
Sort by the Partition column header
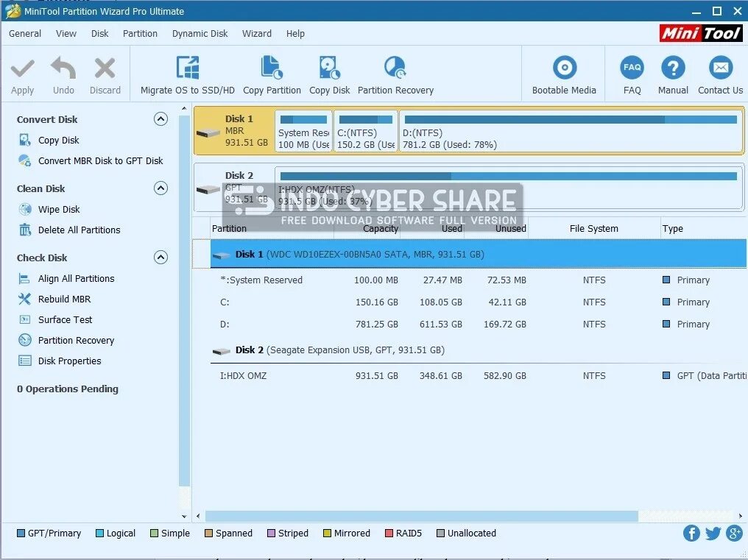click(x=272, y=228)
